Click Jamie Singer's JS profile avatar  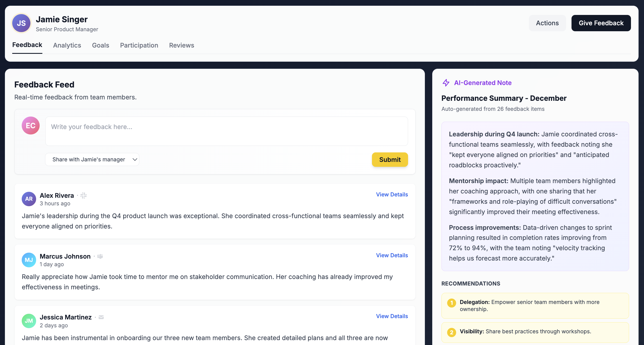click(21, 23)
